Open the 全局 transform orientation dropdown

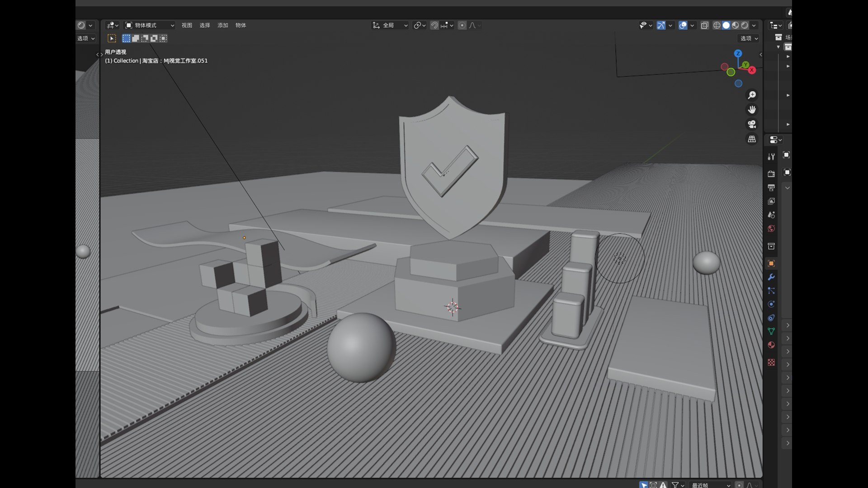390,25
